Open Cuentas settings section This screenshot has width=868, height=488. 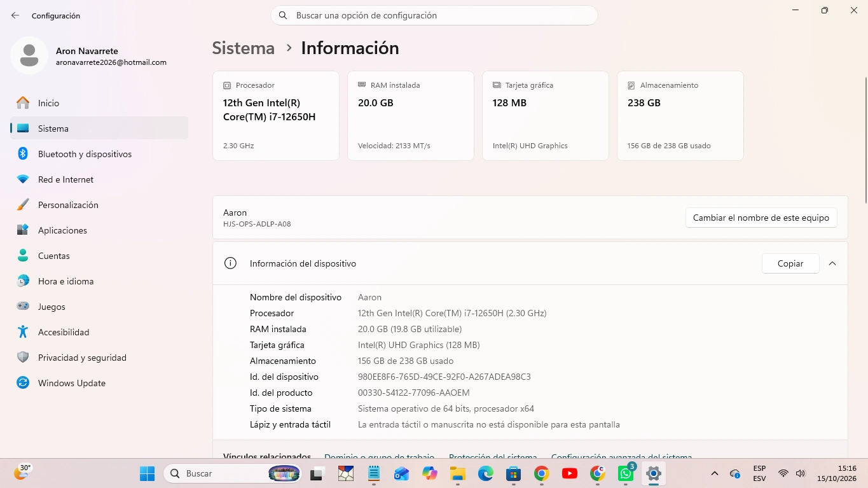pyautogui.click(x=99, y=256)
